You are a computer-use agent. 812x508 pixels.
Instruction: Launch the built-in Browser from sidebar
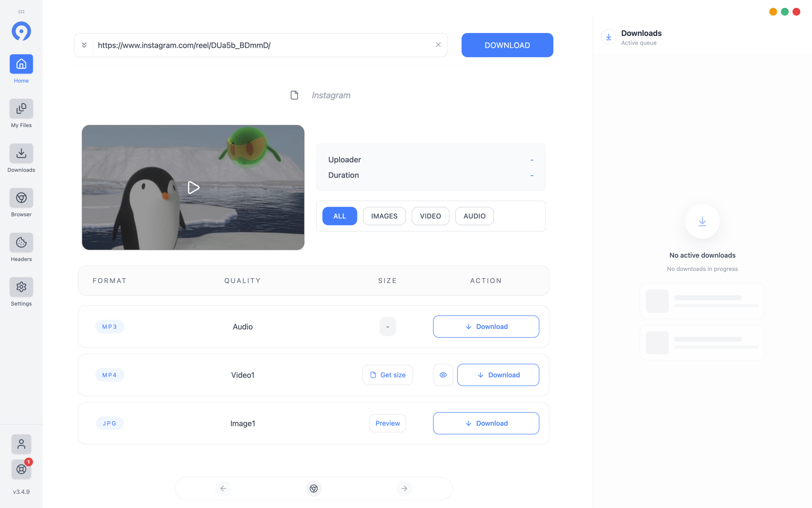coord(21,198)
